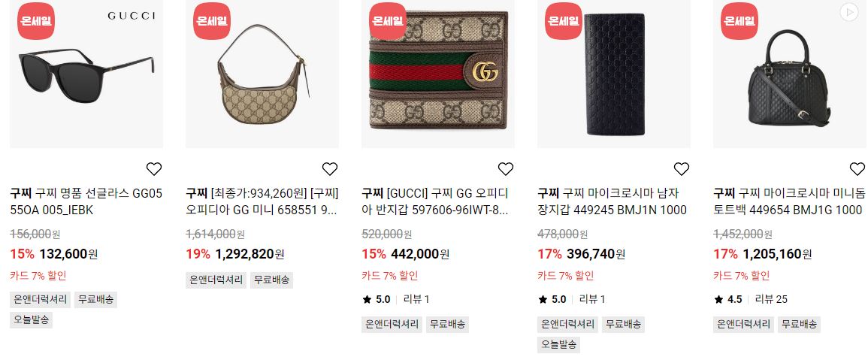The width and height of the screenshot is (868, 357).
Task: Like the Microguccissima men's long wallet
Action: (682, 169)
